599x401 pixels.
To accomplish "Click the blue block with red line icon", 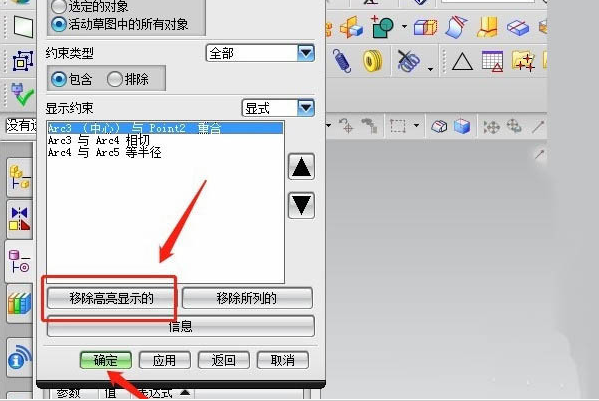I will pyautogui.click(x=518, y=27).
